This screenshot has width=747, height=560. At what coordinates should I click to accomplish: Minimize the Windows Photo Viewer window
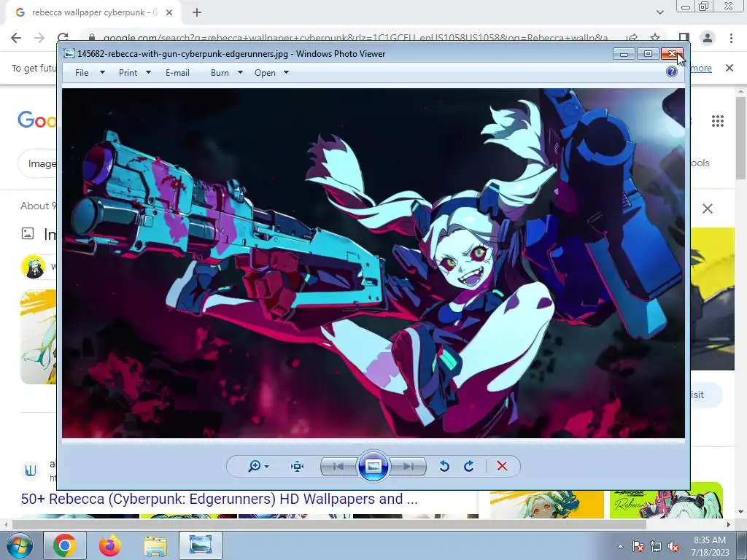[x=624, y=53]
